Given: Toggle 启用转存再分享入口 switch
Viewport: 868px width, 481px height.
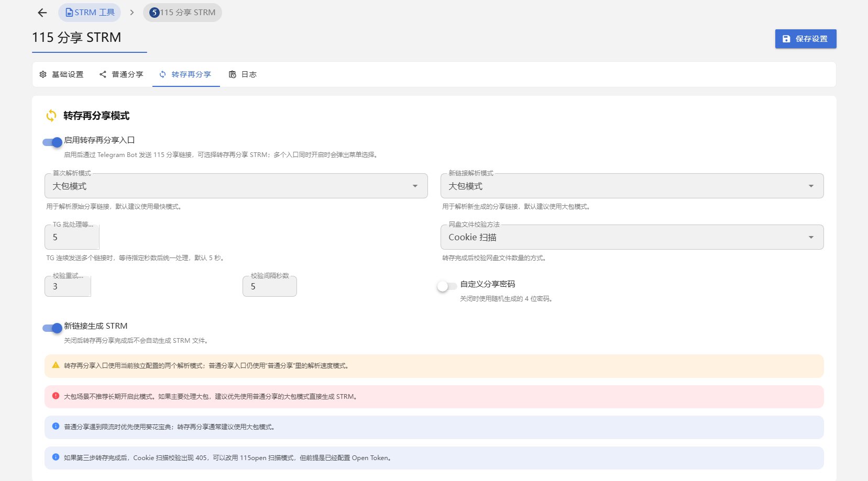Looking at the screenshot, I should coord(52,142).
